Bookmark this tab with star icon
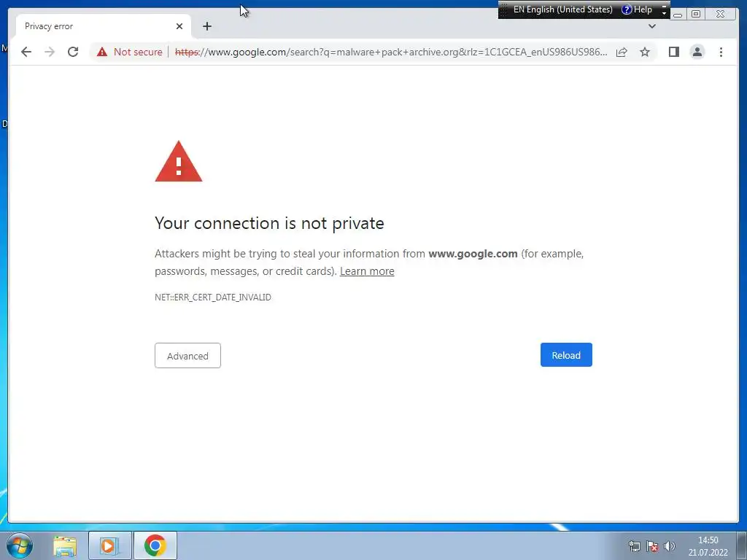This screenshot has width=747, height=560. (645, 52)
